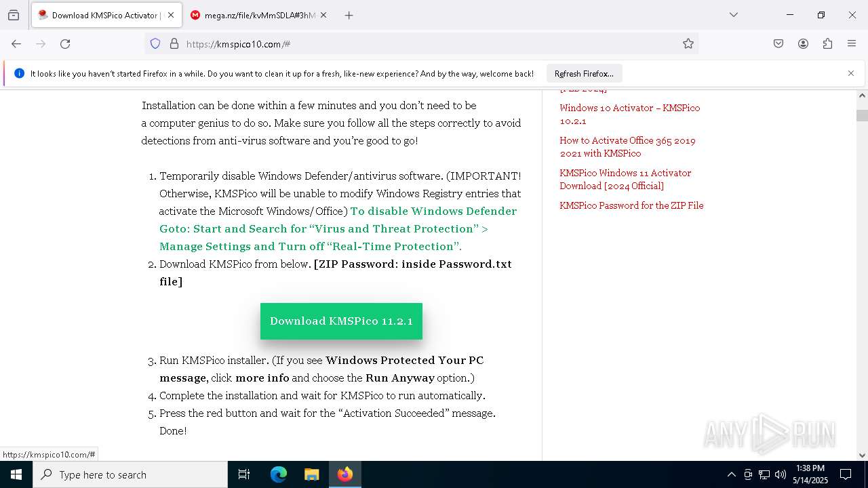Image resolution: width=868 pixels, height=488 pixels.
Task: Click Download KMSPico 11.2.1 button
Action: (x=341, y=321)
